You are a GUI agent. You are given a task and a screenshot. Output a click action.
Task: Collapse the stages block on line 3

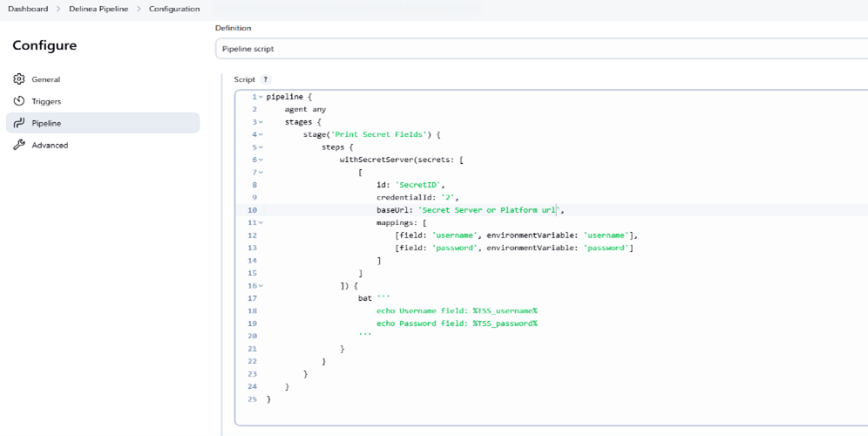261,122
